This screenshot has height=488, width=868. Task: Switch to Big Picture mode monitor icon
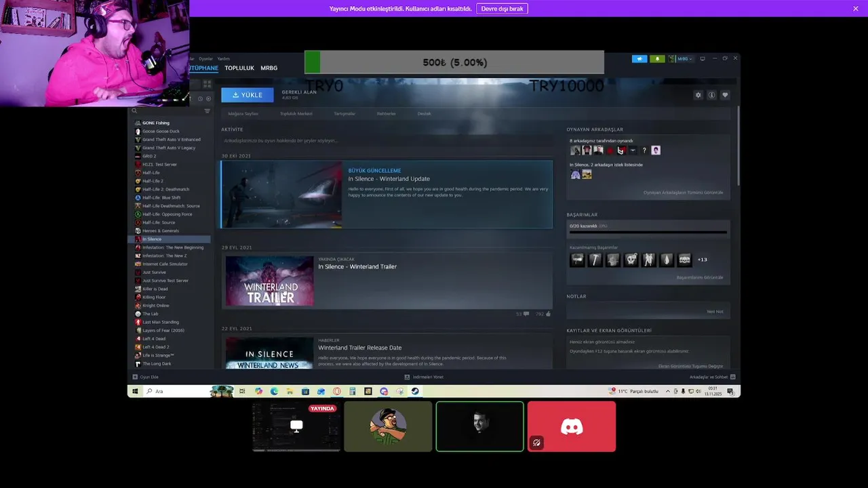[x=703, y=59]
